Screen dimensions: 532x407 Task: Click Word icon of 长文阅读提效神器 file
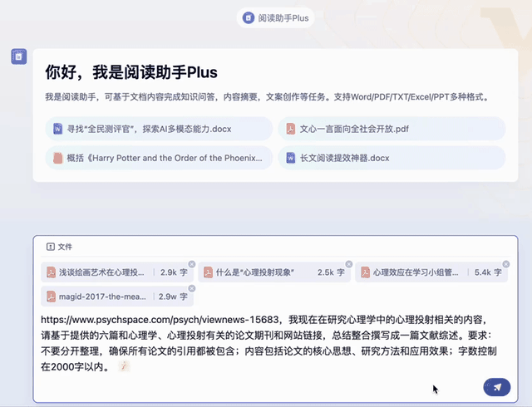(291, 158)
